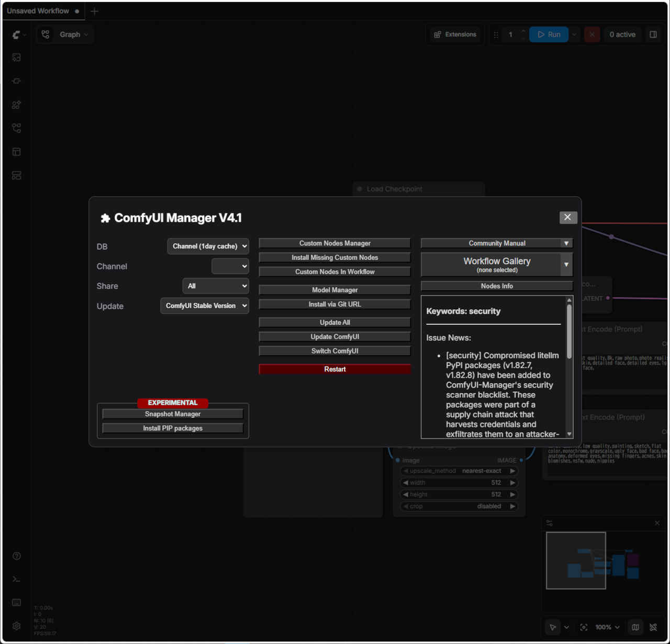The width and height of the screenshot is (670, 644).
Task: Open minimap settings sliders icon
Action: [x=550, y=523]
